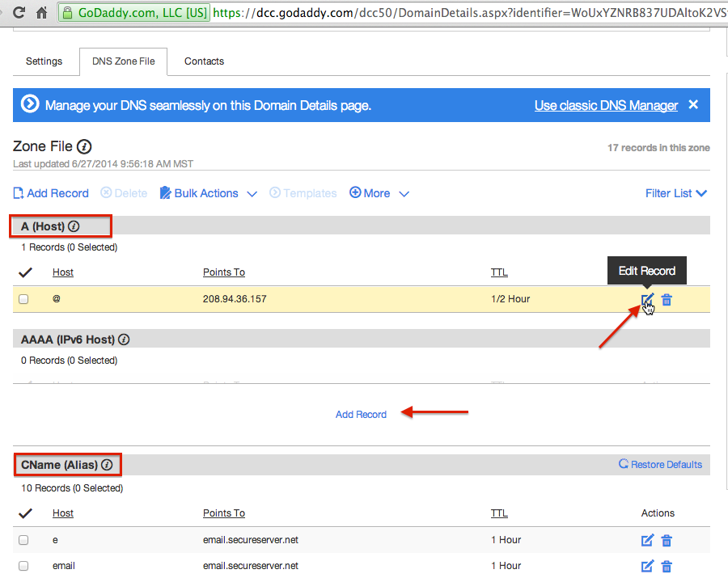The height and width of the screenshot is (578, 728).
Task: Click the 'email' row's 1 Hour TTL
Action: (506, 566)
